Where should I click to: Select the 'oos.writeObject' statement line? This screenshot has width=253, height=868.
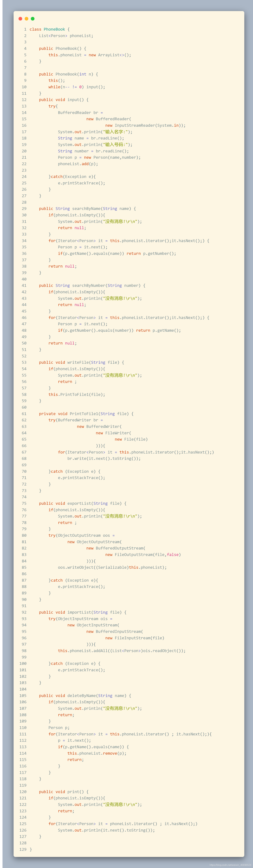(x=112, y=567)
